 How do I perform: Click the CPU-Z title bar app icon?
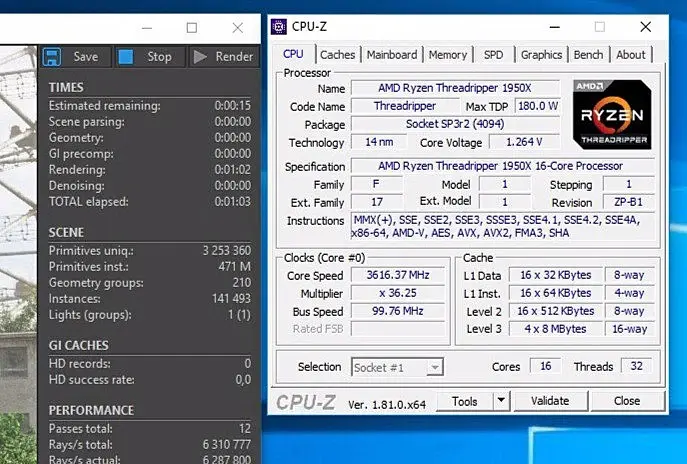tap(279, 27)
